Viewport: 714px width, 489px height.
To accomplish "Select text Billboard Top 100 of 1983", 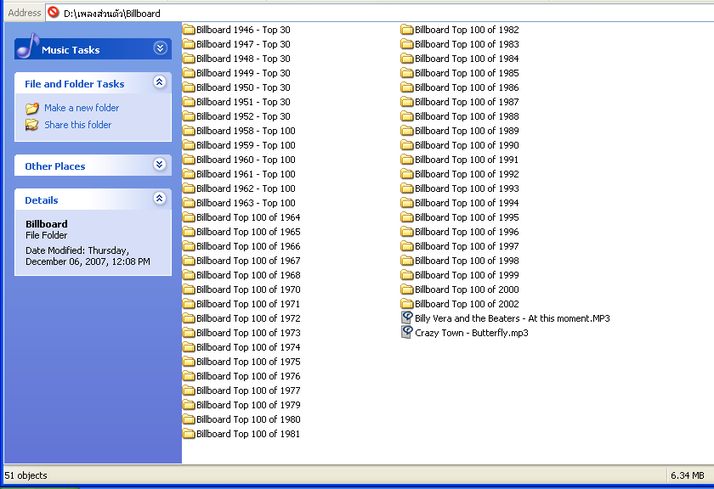I will (x=467, y=44).
